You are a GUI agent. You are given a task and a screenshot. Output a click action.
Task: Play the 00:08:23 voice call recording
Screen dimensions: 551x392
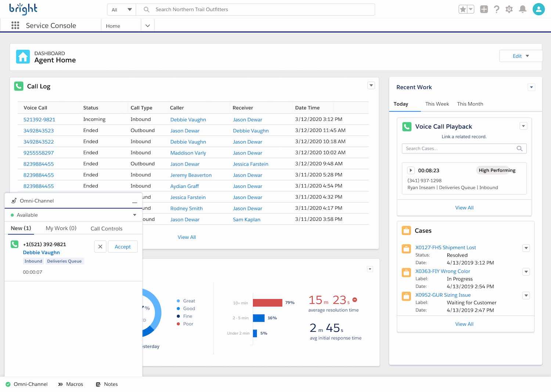point(411,170)
